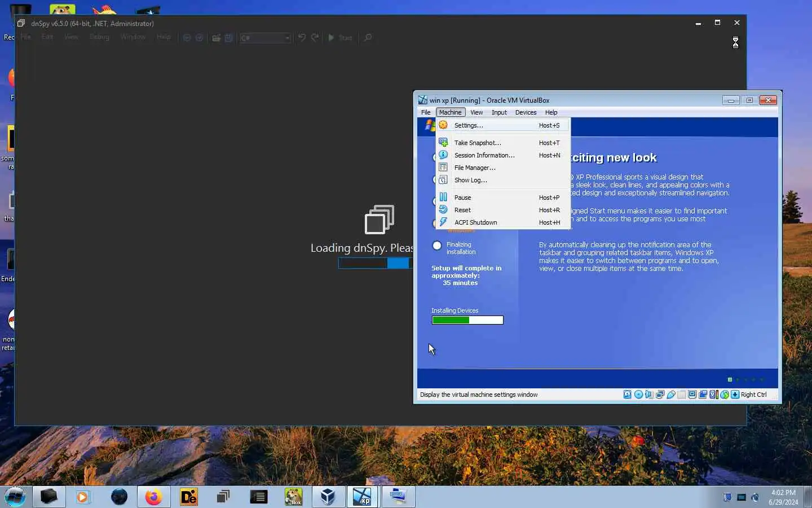Click virtualization V status icon
812x508 pixels.
pos(713,395)
